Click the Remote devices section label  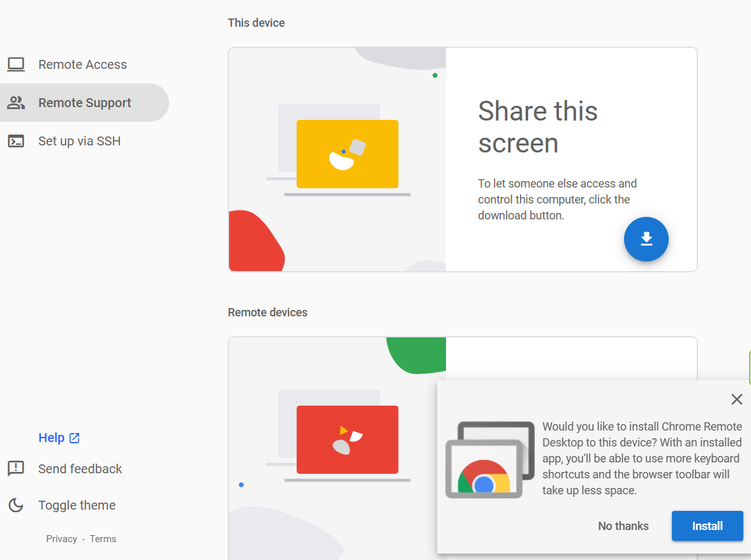268,313
